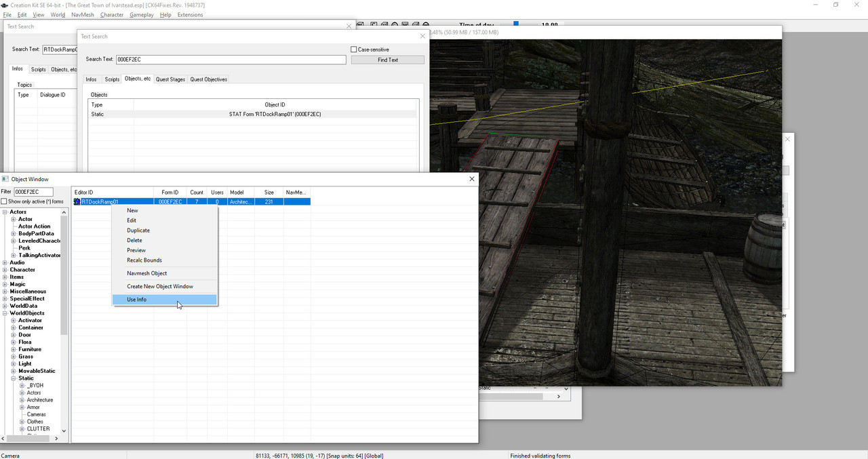Choose Recalc Bounds from context menu
This screenshot has width=868, height=459.
[165, 260]
